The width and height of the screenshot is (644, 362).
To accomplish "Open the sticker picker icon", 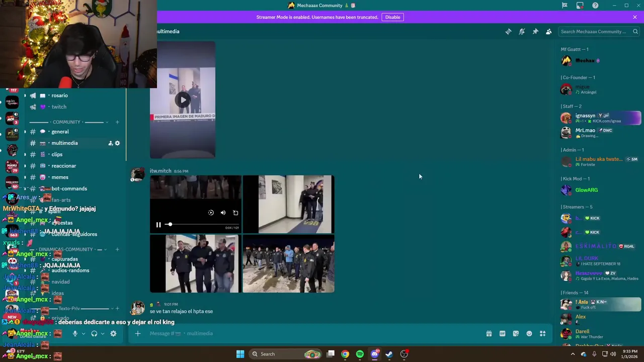I will point(516,333).
